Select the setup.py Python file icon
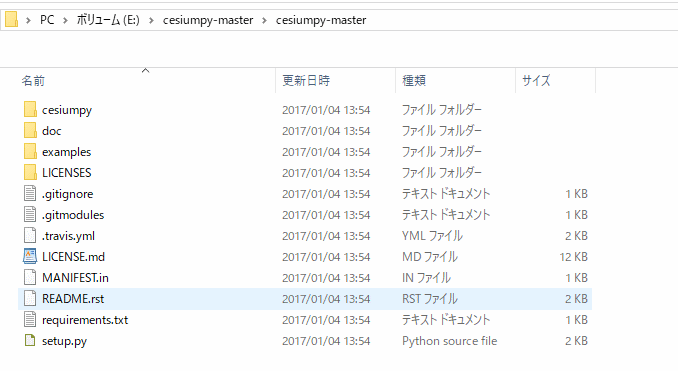This screenshot has width=678, height=371. pos(30,341)
